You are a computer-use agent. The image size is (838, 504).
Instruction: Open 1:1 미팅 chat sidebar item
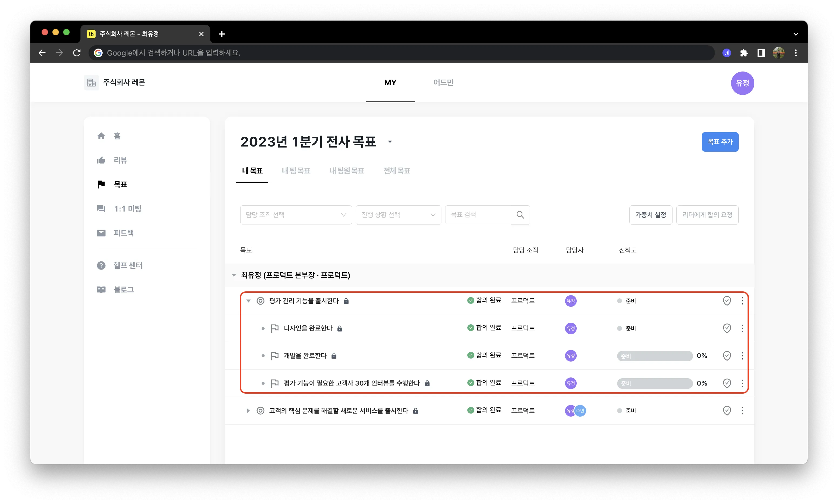click(119, 209)
